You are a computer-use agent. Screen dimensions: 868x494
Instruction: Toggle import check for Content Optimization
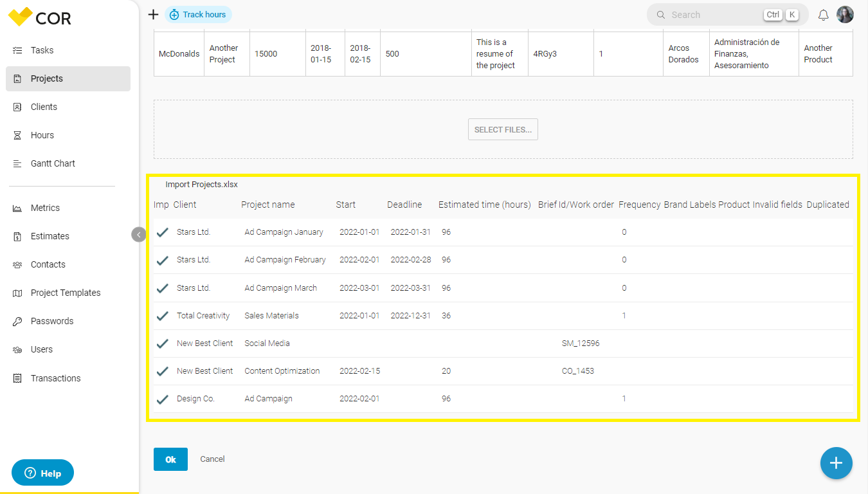tap(162, 371)
